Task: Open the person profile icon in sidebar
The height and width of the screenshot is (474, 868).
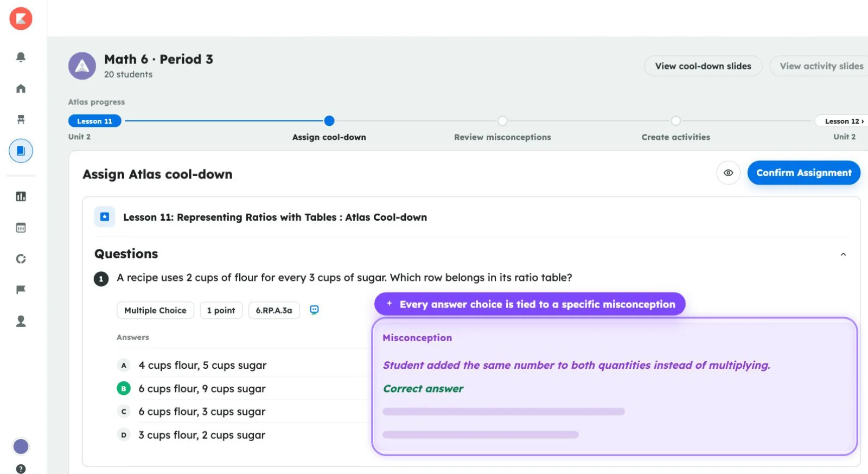Action: click(x=21, y=321)
